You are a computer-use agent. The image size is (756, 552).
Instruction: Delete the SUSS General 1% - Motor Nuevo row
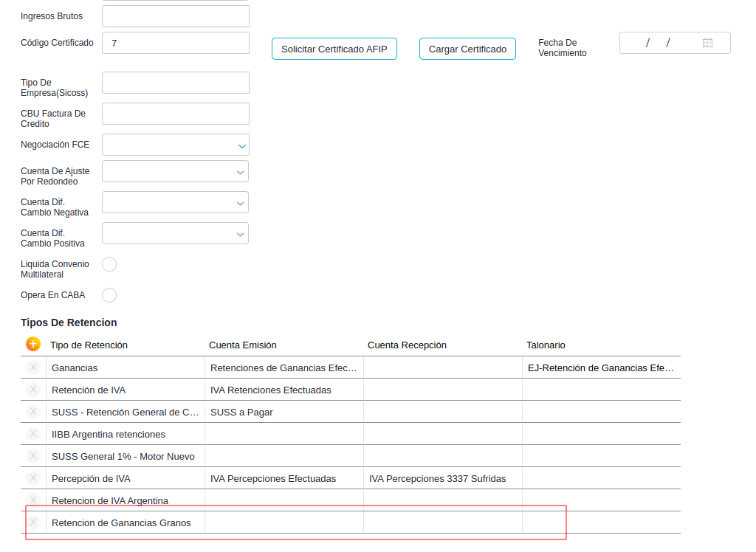[x=33, y=456]
